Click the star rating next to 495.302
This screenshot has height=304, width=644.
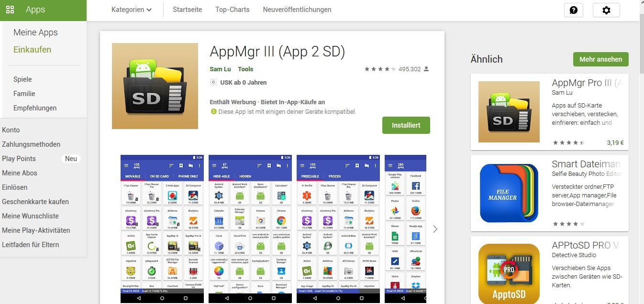(380, 69)
